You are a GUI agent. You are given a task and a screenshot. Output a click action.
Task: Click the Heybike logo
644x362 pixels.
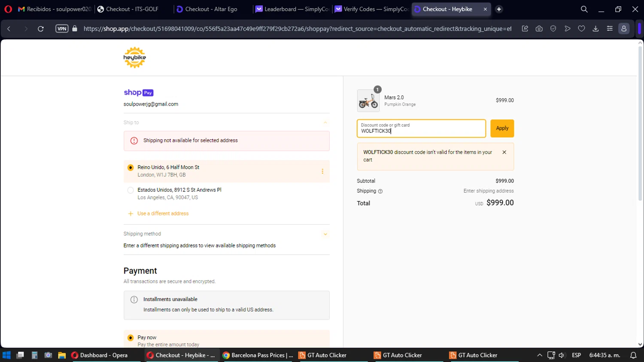135,58
